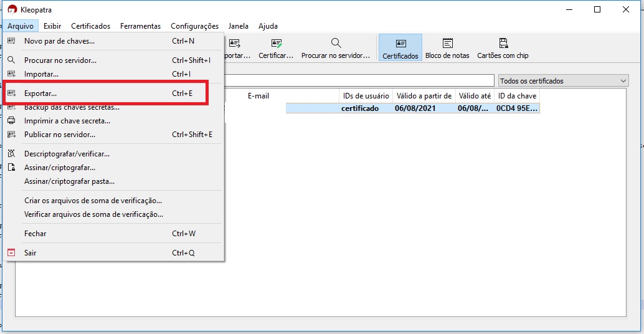
Task: Choose Backup das chaves secretas
Action: pyautogui.click(x=114, y=107)
